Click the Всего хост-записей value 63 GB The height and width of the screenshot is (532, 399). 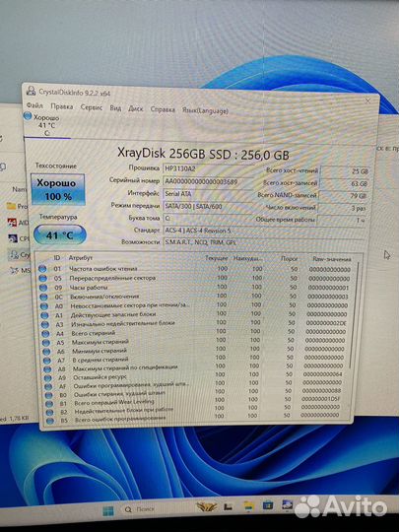click(344, 183)
